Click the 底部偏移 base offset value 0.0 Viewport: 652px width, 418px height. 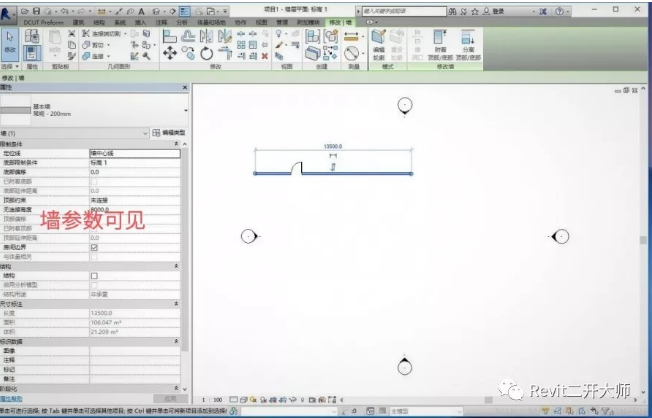(135, 172)
